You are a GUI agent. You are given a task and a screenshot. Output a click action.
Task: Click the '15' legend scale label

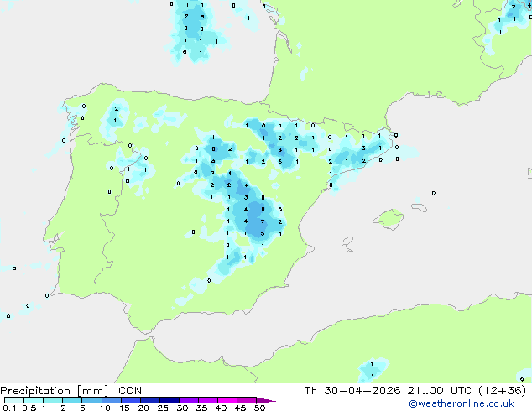click(x=124, y=408)
